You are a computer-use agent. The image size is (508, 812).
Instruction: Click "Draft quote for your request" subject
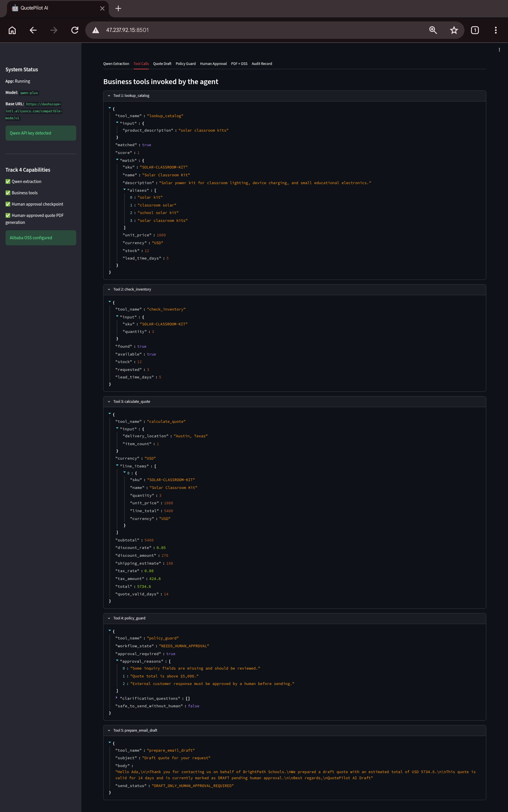tap(176, 758)
